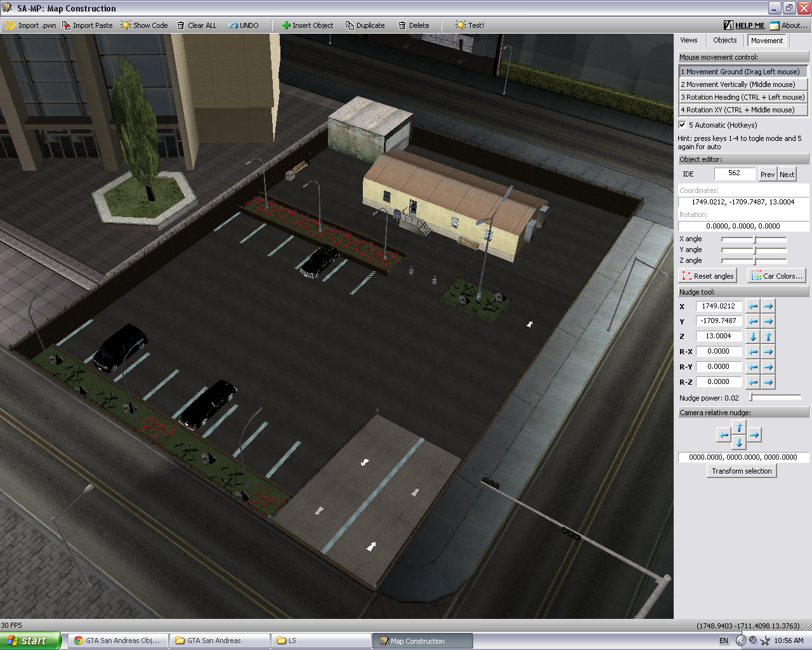The height and width of the screenshot is (650, 812).
Task: Switch to the Views tab
Action: [689, 40]
